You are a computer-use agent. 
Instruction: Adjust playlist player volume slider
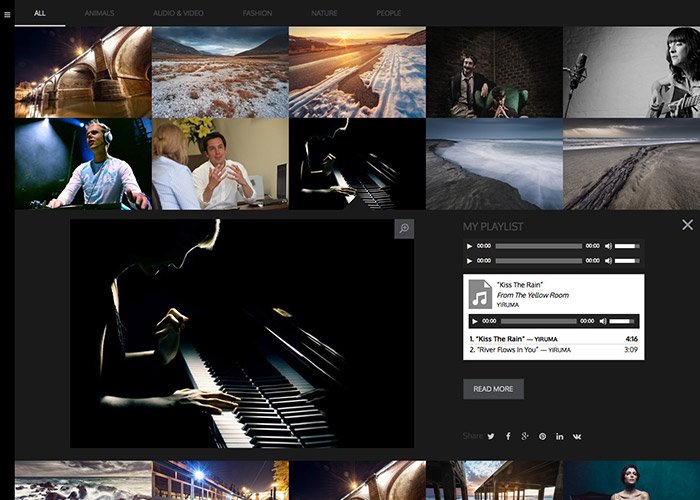[x=622, y=321]
